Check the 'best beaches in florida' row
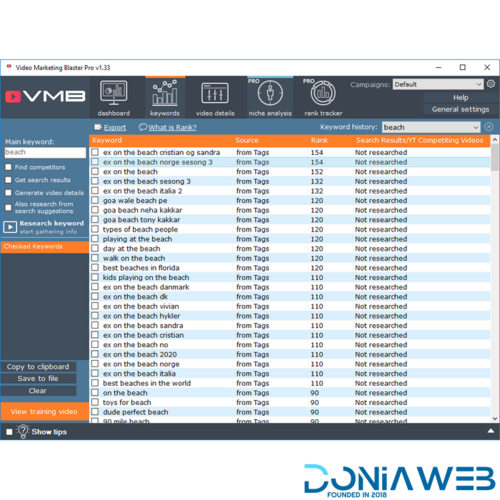Viewport: 500px width, 500px height. 95,268
